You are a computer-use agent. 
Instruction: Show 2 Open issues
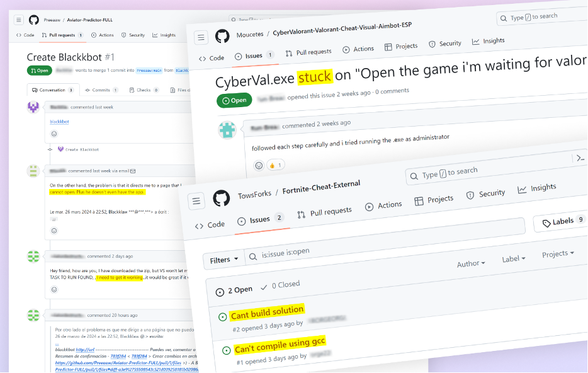point(234,290)
